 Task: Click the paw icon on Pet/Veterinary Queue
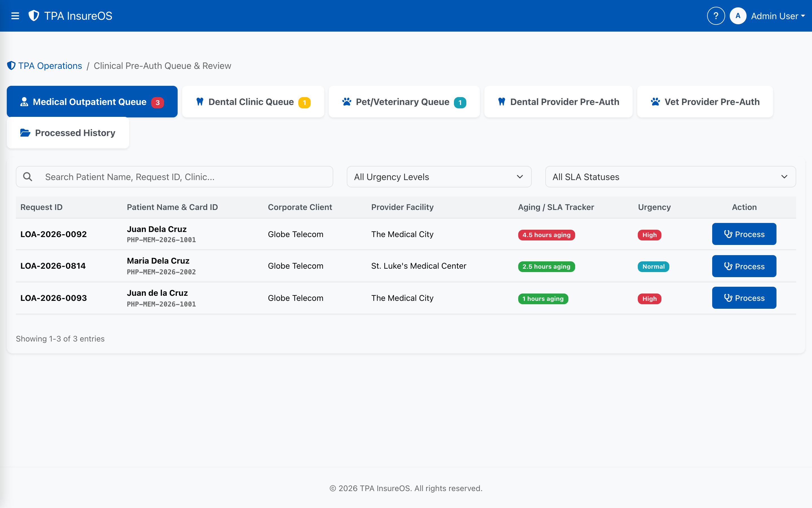(x=347, y=102)
